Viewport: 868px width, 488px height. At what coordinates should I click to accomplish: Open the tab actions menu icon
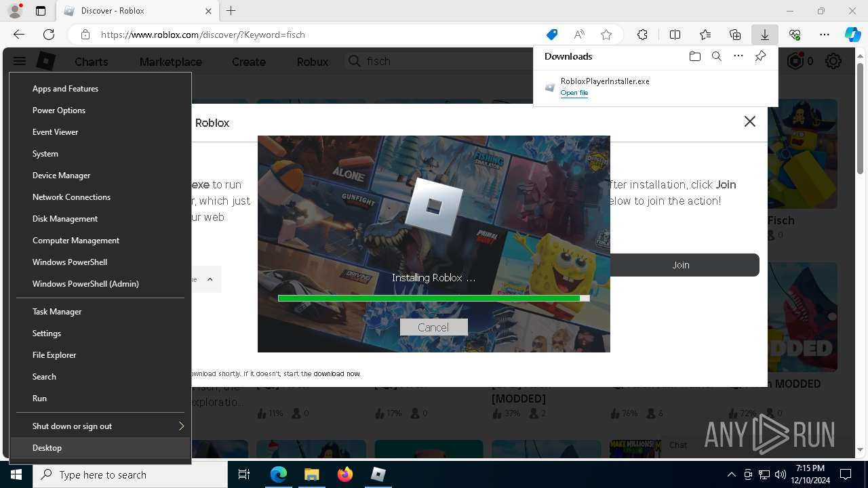(x=41, y=11)
